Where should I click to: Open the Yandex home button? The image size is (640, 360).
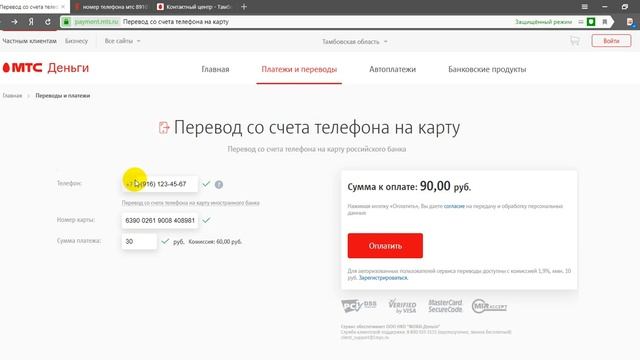pyautogui.click(x=31, y=22)
